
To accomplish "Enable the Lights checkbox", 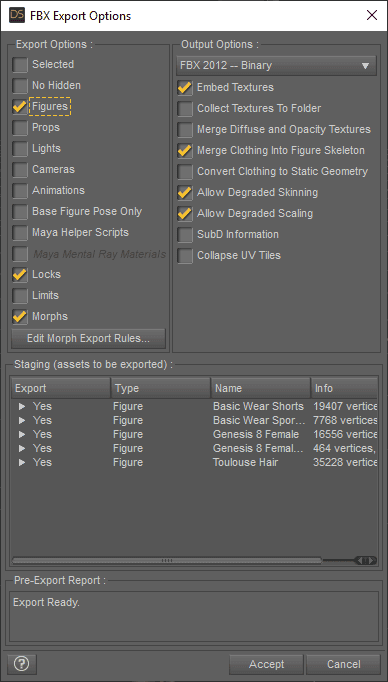I will 20,149.
